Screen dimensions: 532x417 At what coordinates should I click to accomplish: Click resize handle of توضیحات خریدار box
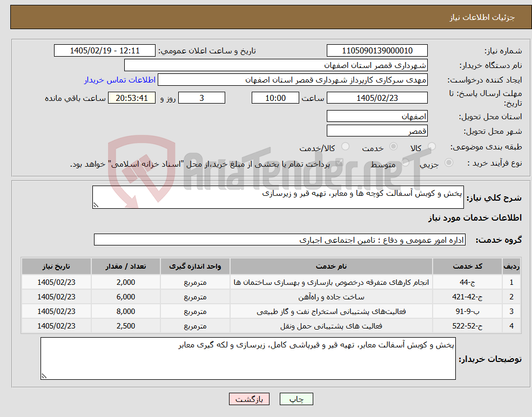pyautogui.click(x=44, y=375)
